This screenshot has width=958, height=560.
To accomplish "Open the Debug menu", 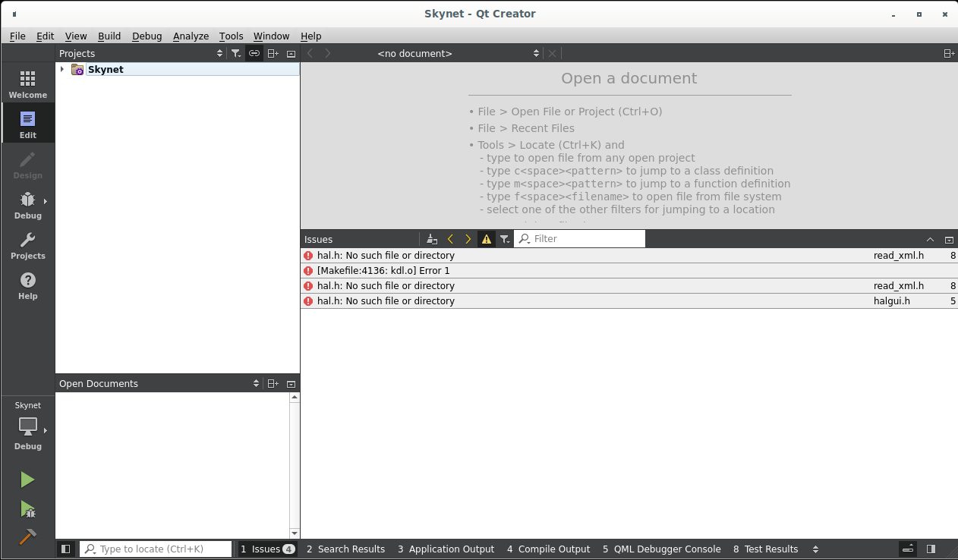I will click(x=147, y=36).
